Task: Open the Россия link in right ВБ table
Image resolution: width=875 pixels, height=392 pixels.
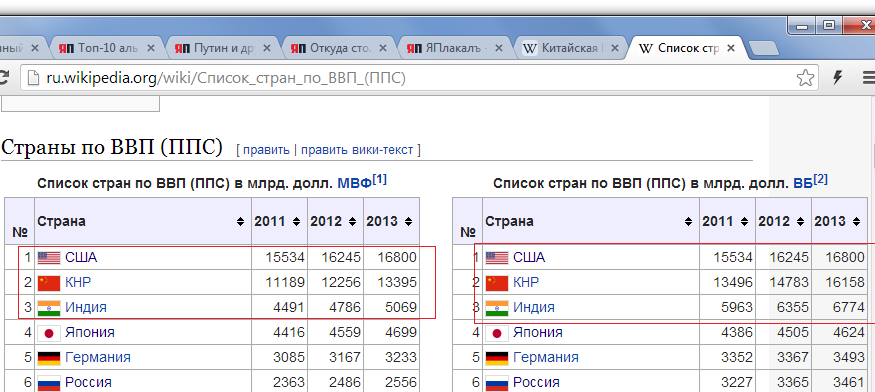Action: (x=536, y=383)
